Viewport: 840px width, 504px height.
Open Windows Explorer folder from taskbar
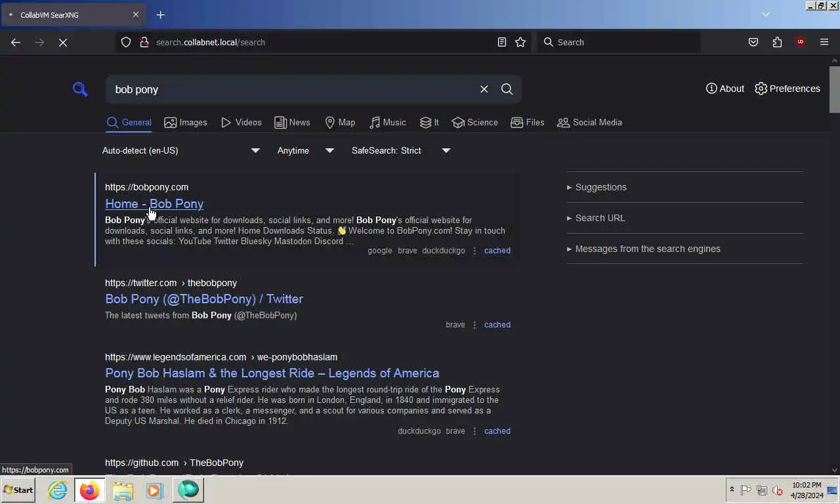(123, 490)
